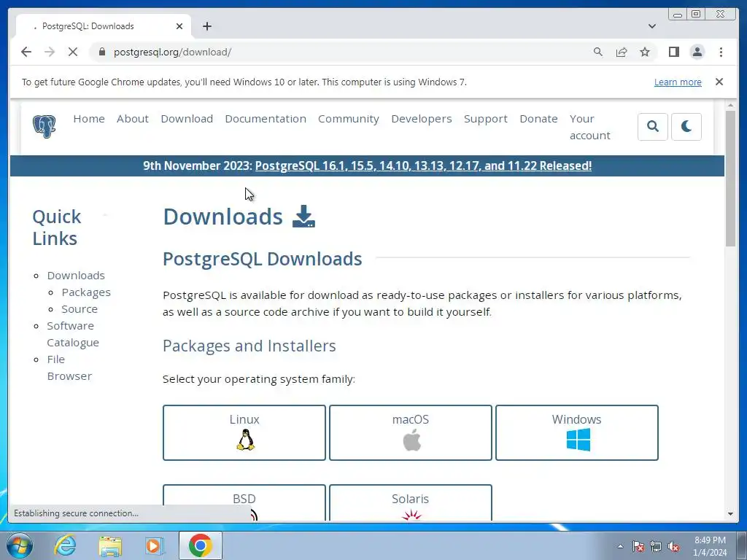Open the Download menu item
Viewport: 747px width, 560px height.
pos(187,119)
